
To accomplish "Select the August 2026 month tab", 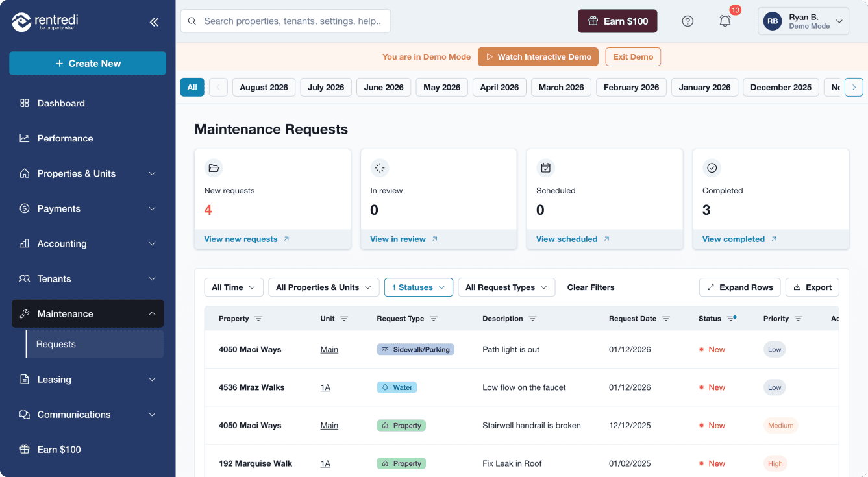I will pyautogui.click(x=264, y=88).
